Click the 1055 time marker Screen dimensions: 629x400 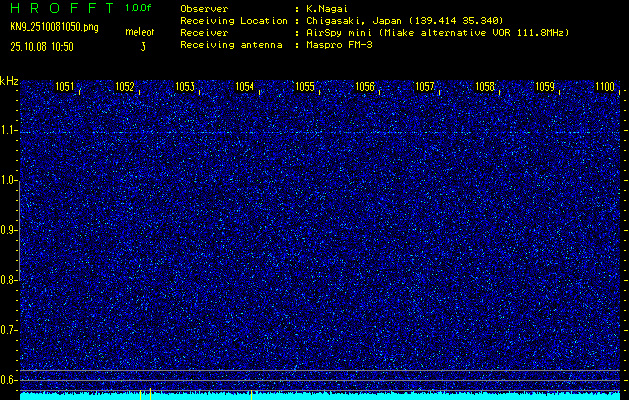click(x=304, y=87)
